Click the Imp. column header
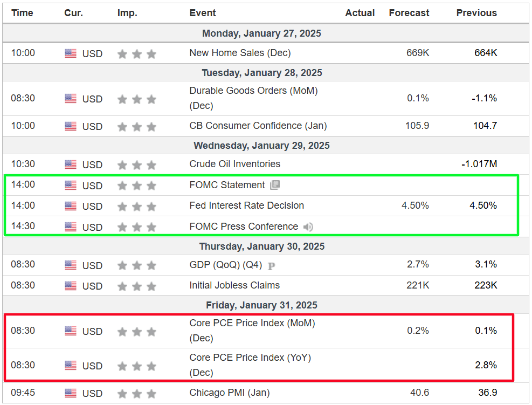The width and height of the screenshot is (532, 405). (x=127, y=13)
